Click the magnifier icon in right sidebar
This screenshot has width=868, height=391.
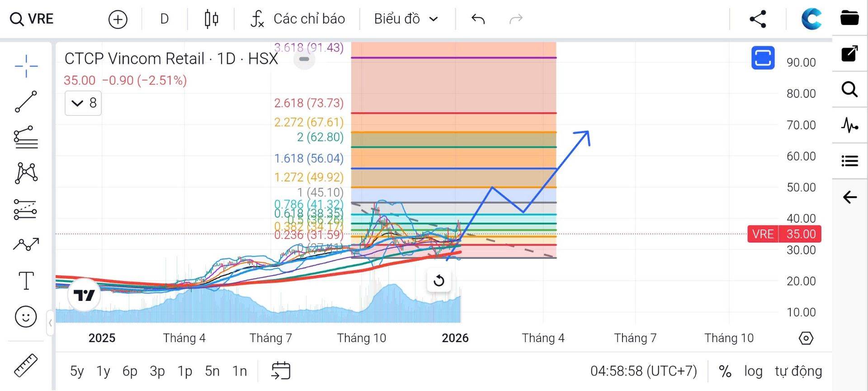[x=850, y=89]
